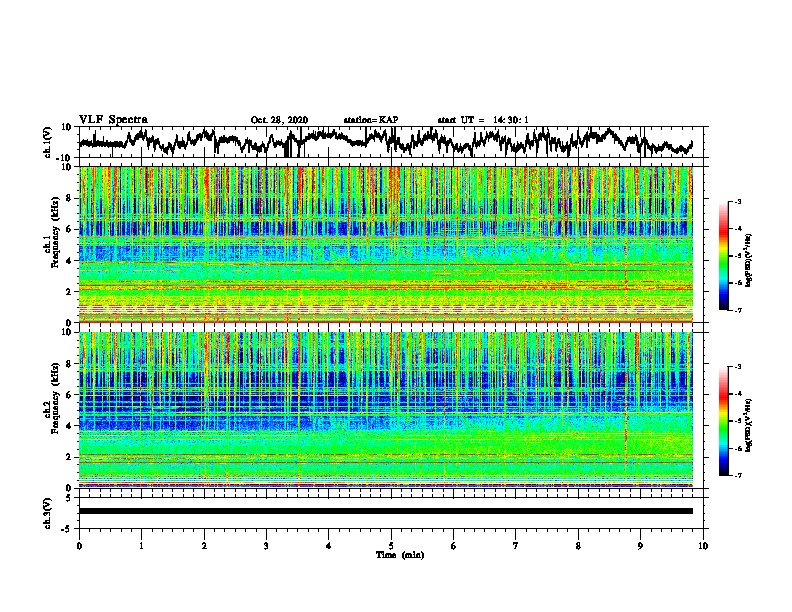Screen dimensions: 792x612
Task: Click the log(PSD) label beside ch.2 color scale
Action: 749,425
